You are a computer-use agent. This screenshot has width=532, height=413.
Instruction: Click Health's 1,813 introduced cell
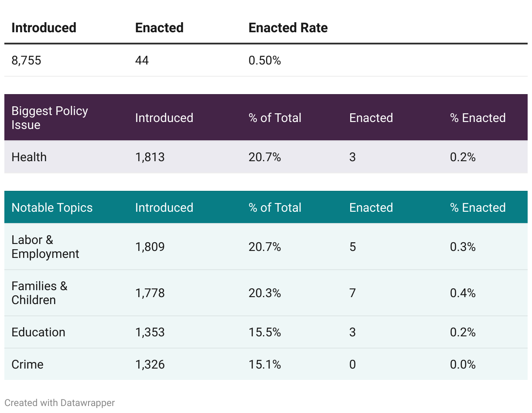click(150, 157)
